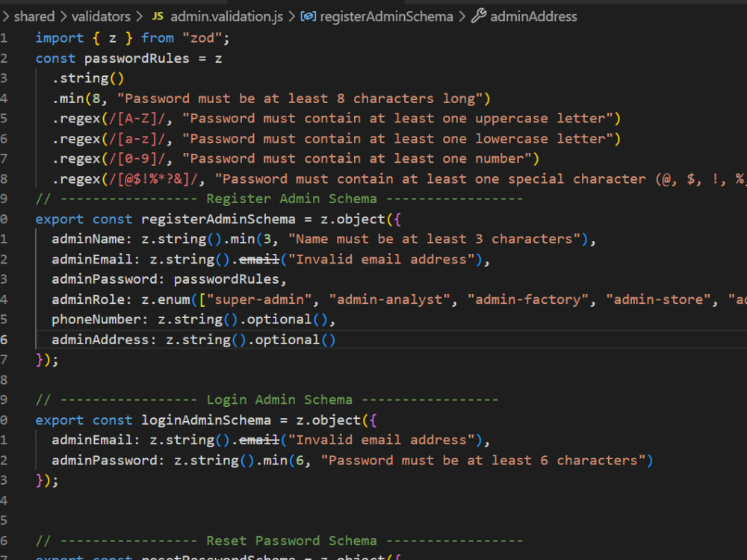Screen dimensions: 747x560
Task: Click the 'Password must be at least 8 characters long' string
Action: 300,99
